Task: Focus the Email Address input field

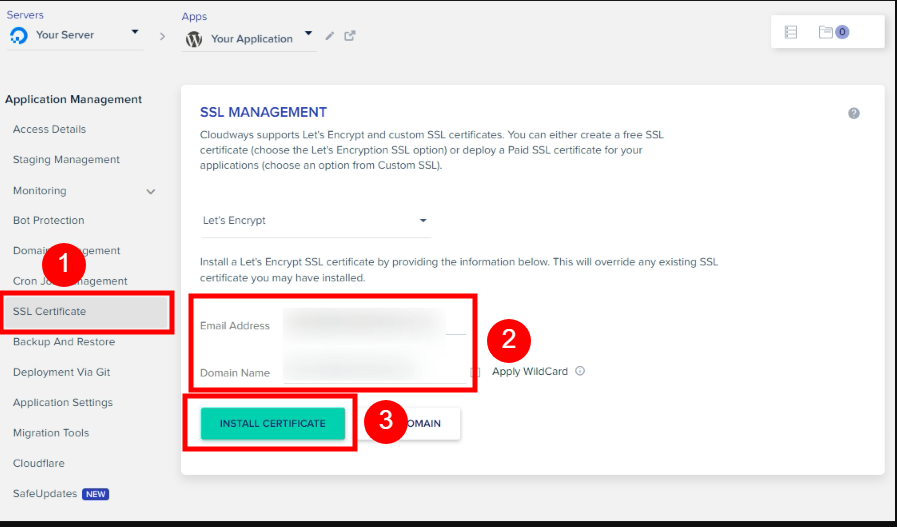Action: [375, 322]
